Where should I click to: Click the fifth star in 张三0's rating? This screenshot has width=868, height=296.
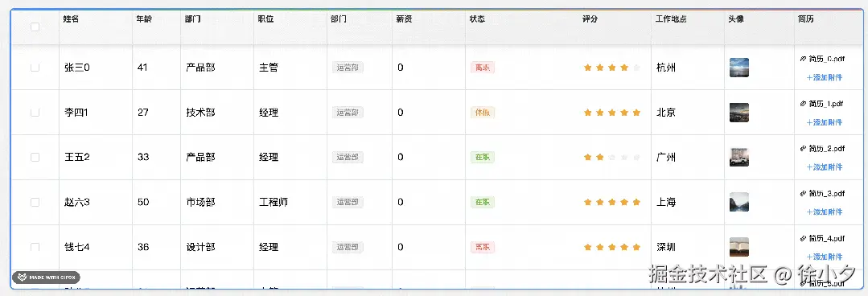[636, 68]
